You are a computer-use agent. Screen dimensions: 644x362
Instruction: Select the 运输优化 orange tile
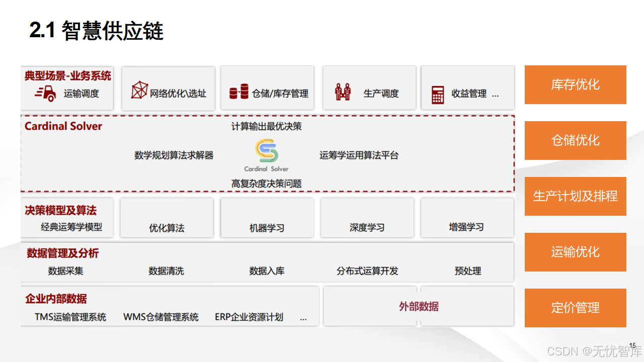[x=575, y=252]
